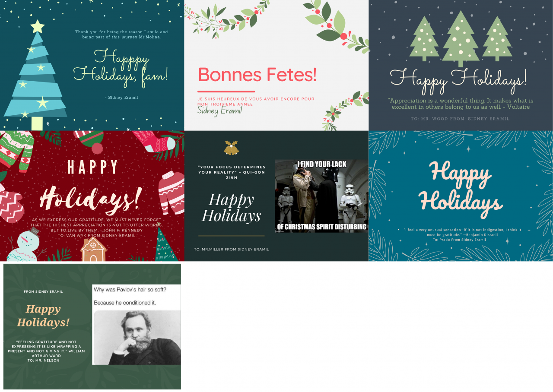Click the yellow star atop the blue tree

[38, 26]
